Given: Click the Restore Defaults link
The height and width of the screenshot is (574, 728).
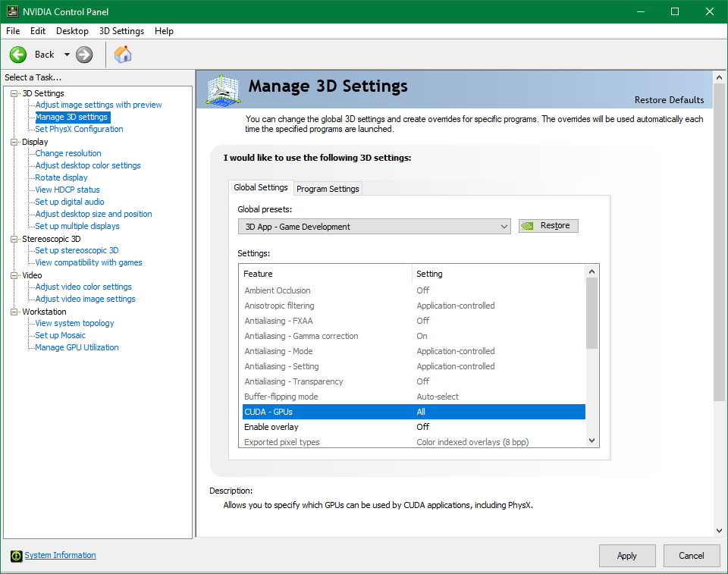Looking at the screenshot, I should 669,100.
